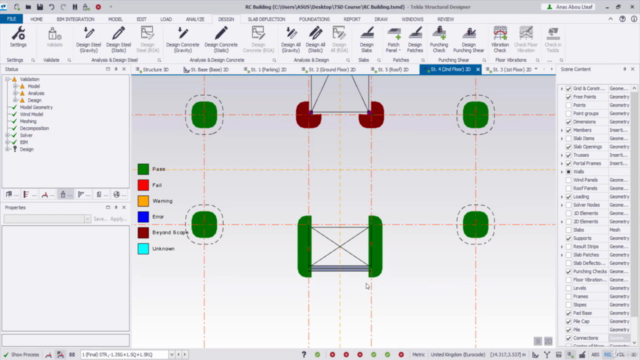This screenshot has height=360, width=640.
Task: Run Design Steel (Static)
Action: click(118, 40)
